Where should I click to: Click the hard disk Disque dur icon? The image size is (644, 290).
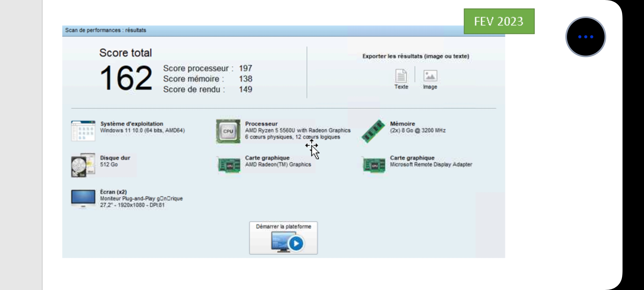coord(83,165)
